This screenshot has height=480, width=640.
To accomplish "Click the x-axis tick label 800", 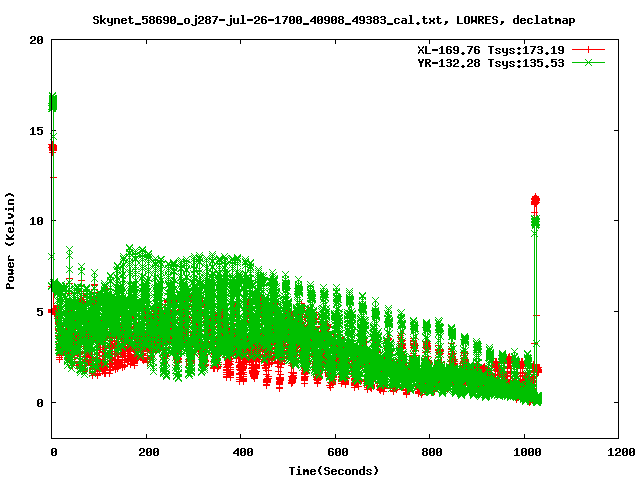I will pos(432,452).
